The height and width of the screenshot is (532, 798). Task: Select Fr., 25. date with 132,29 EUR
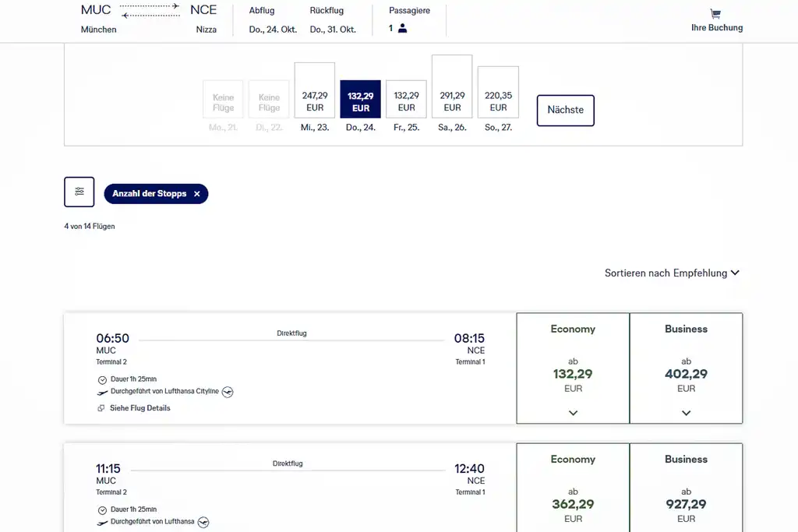click(406, 99)
